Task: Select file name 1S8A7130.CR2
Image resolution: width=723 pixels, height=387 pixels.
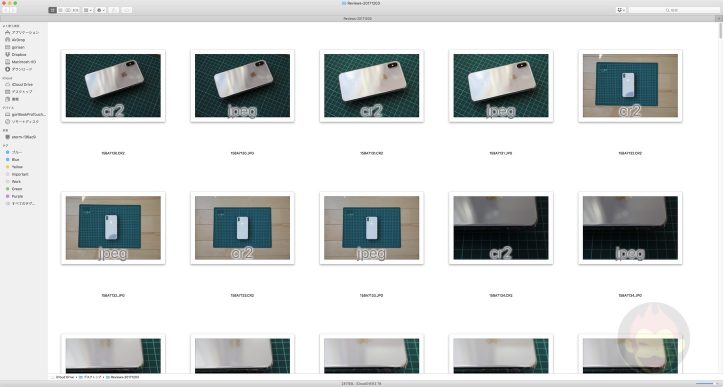Action: tap(113, 153)
